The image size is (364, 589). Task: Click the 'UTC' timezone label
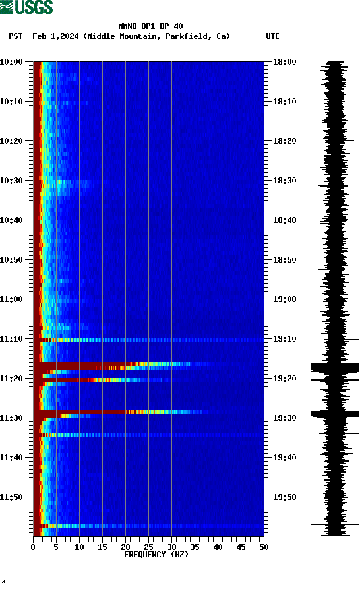point(273,36)
